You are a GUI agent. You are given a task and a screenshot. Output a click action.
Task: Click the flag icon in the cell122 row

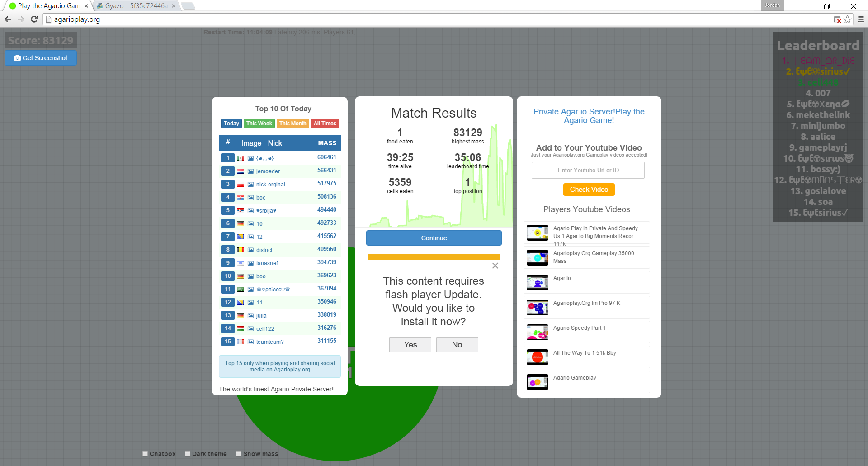[241, 329]
